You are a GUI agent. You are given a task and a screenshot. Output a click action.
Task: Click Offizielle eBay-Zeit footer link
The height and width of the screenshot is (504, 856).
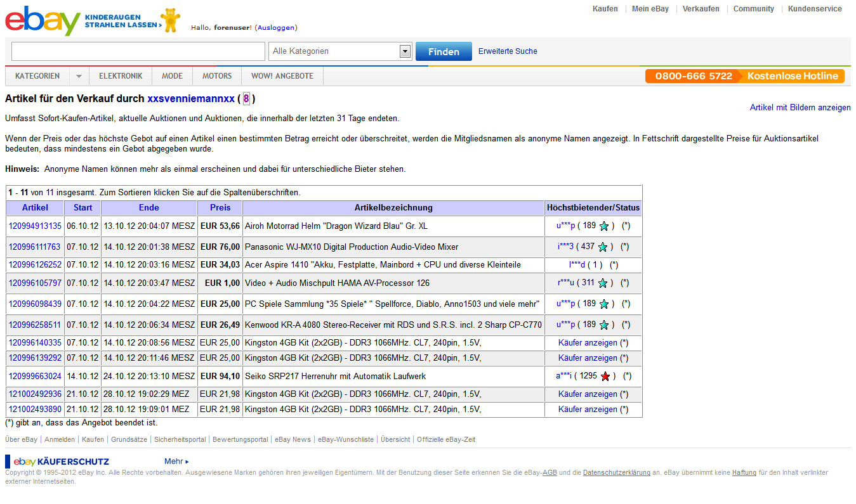click(x=446, y=439)
